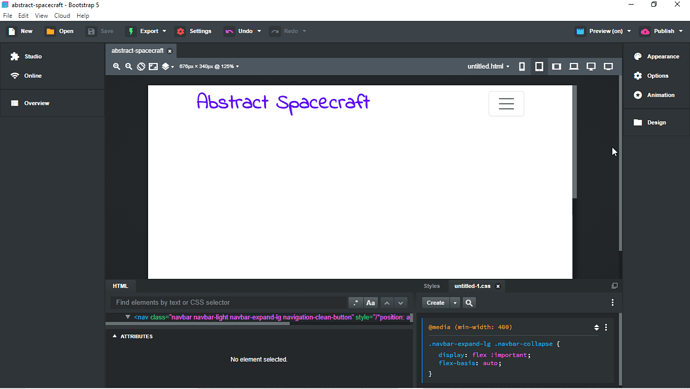The height and width of the screenshot is (389, 690).
Task: Click the canvas vertical scrollbar
Action: click(574, 142)
